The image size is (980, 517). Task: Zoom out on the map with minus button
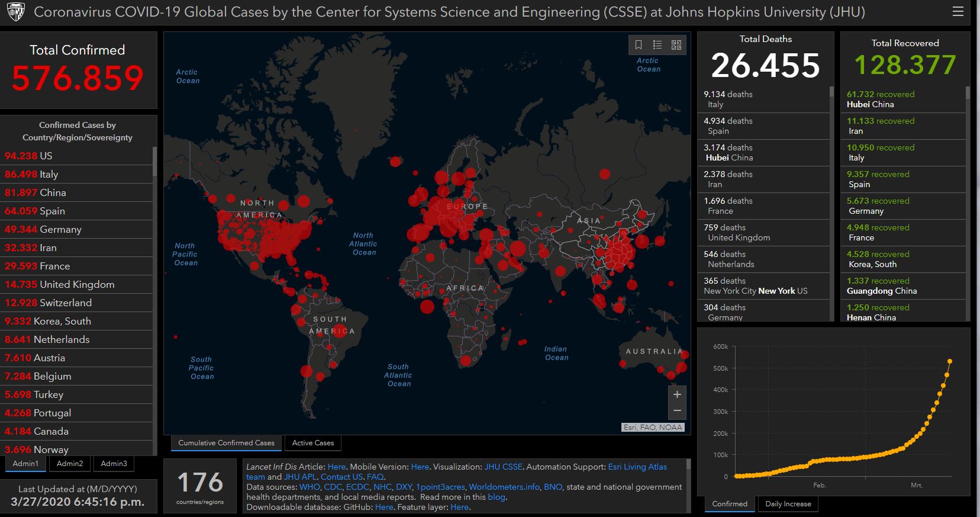tap(677, 410)
